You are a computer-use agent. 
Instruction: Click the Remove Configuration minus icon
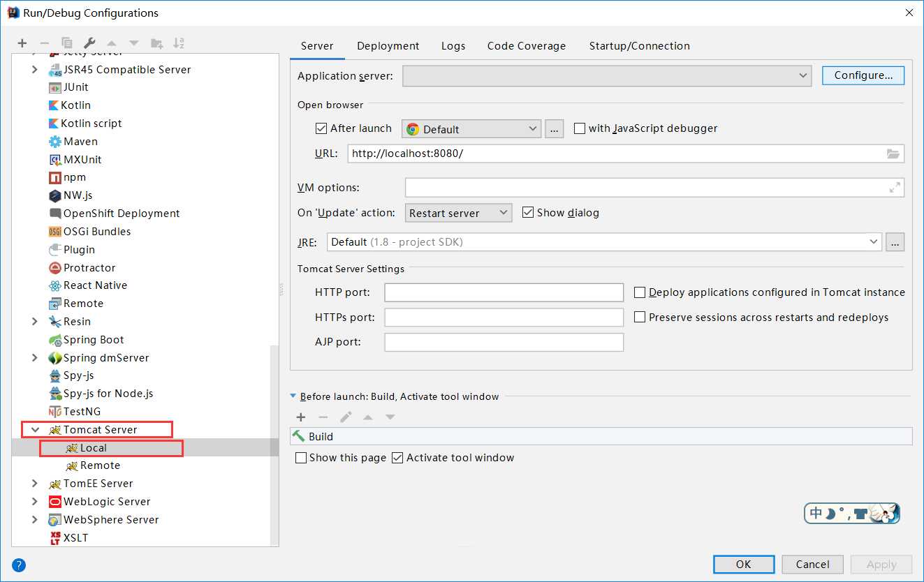tap(44, 43)
